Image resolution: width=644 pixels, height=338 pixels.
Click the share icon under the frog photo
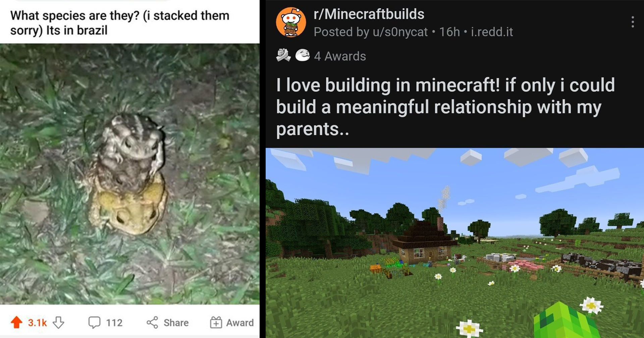(152, 323)
